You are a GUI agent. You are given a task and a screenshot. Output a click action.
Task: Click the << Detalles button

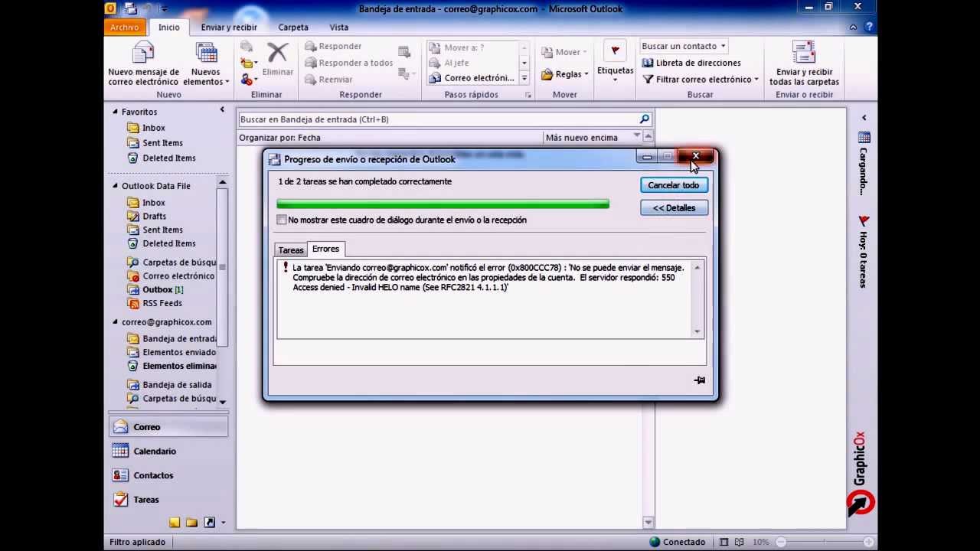tap(674, 208)
